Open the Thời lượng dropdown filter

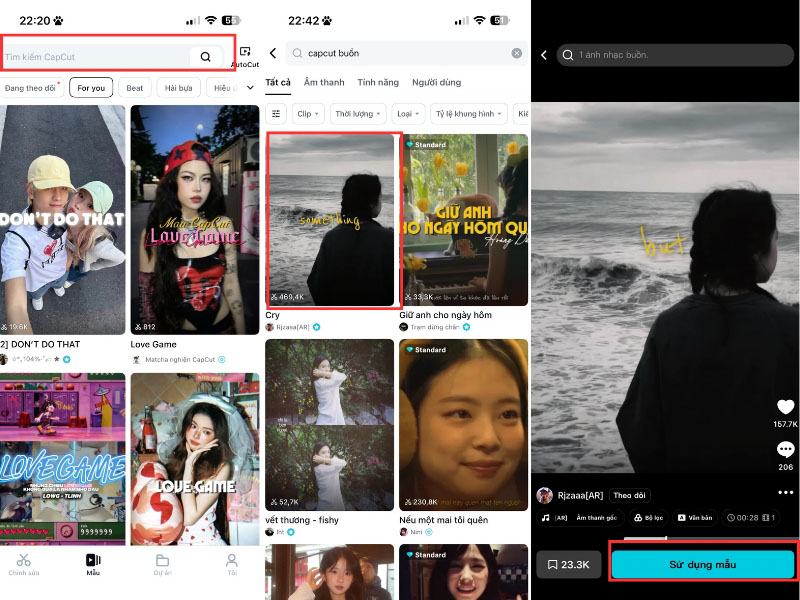(x=358, y=114)
